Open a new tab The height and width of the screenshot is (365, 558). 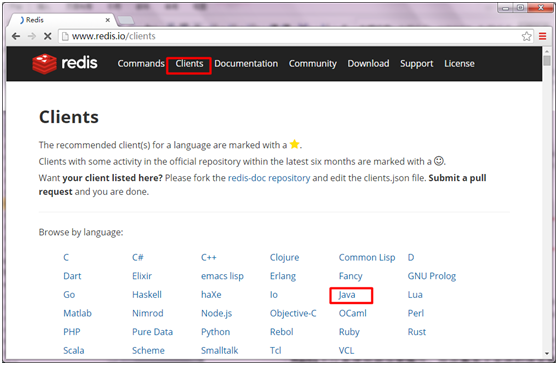[x=126, y=20]
